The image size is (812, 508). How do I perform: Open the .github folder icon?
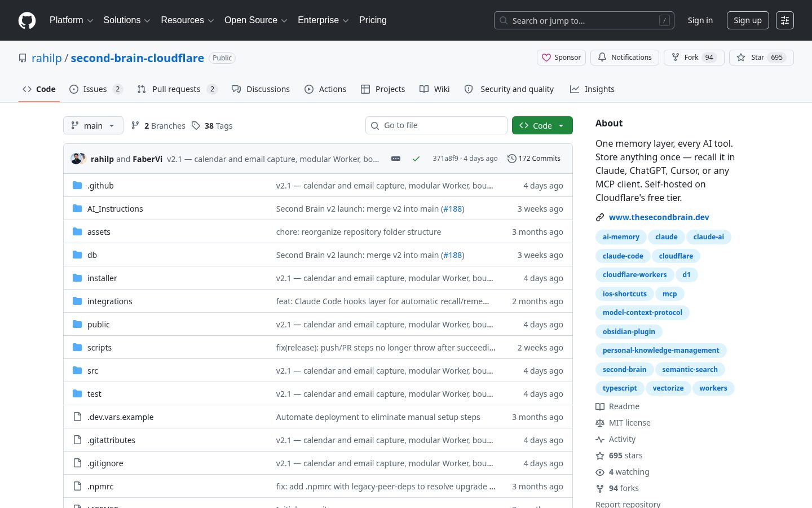point(77,185)
